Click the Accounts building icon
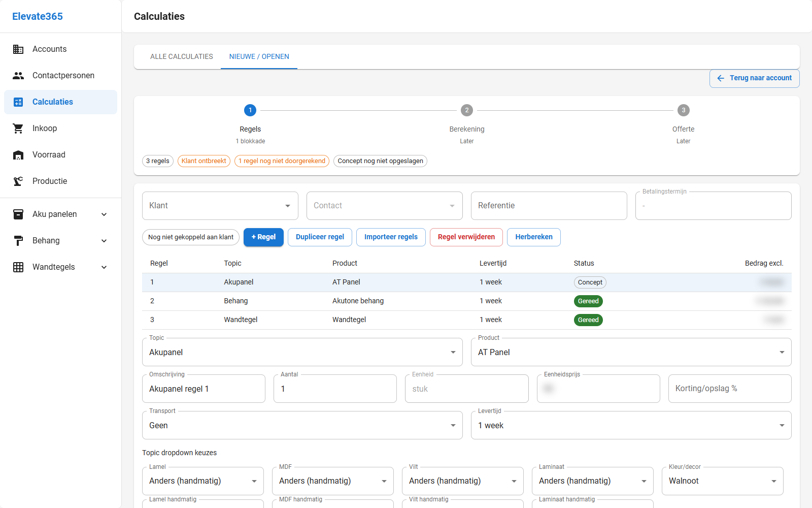The width and height of the screenshot is (812, 508). click(18, 49)
